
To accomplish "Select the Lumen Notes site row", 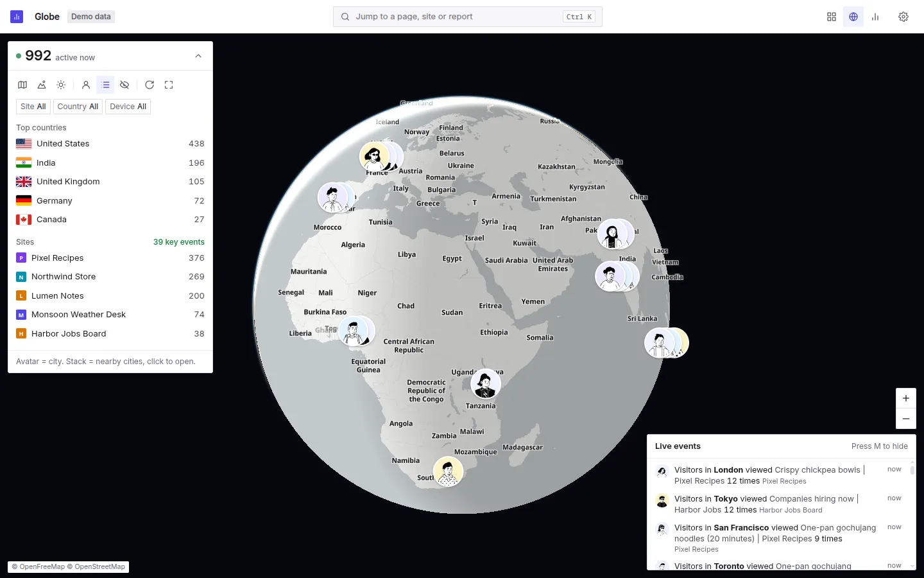I will point(110,296).
